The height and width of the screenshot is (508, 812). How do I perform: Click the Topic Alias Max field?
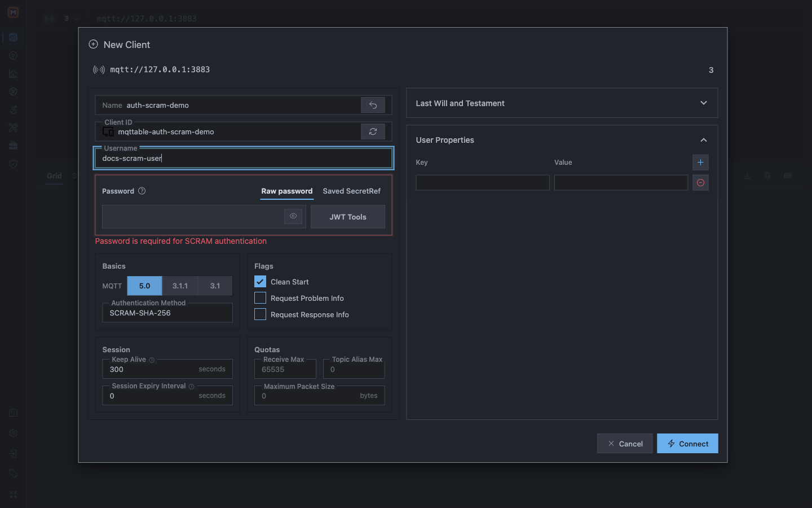point(354,369)
